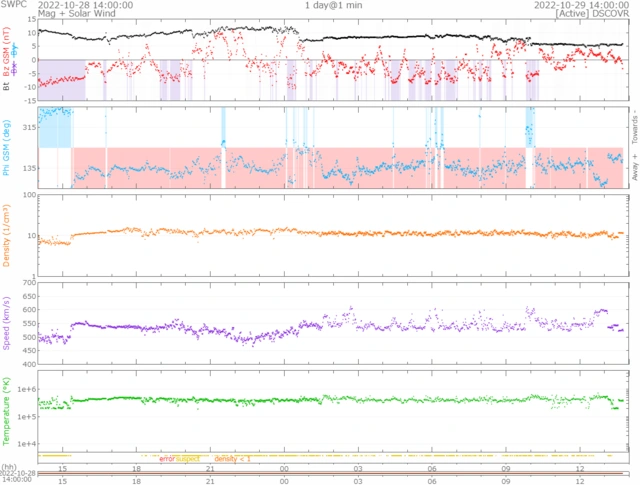Click the red 'error' flag legend

[x=167, y=457]
